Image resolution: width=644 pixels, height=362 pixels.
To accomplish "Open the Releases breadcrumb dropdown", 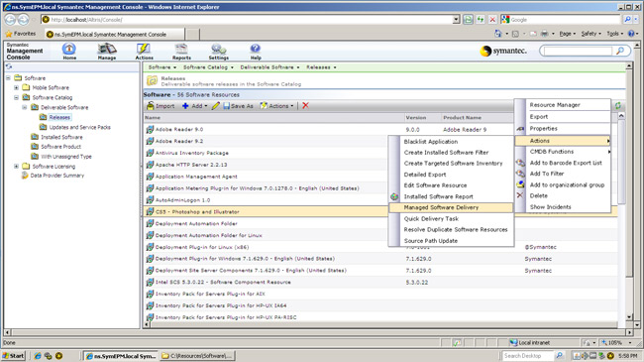I will coord(321,67).
